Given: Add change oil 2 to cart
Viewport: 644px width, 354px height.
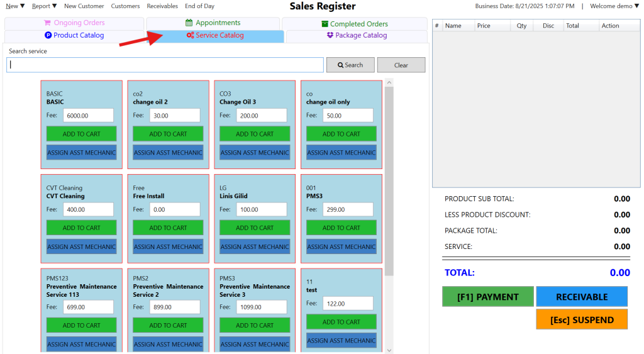Looking at the screenshot, I should [168, 134].
